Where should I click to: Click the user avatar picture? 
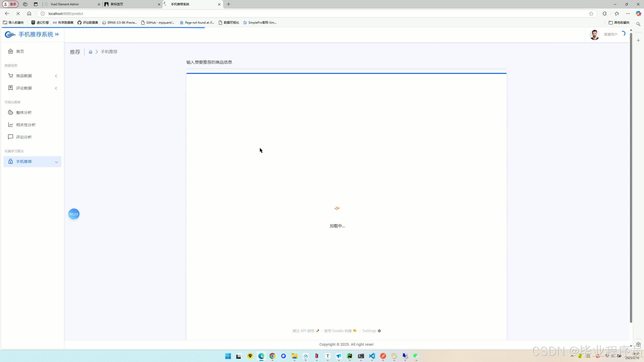pos(595,34)
